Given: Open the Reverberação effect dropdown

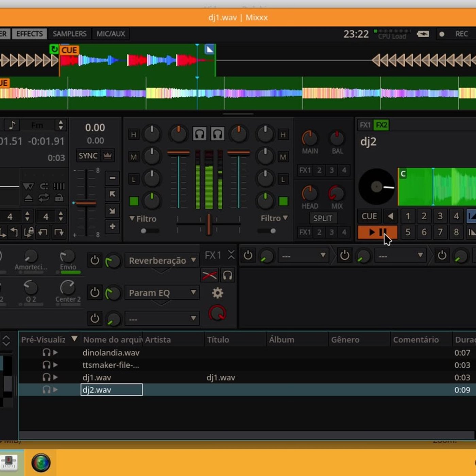Looking at the screenshot, I should tap(162, 261).
